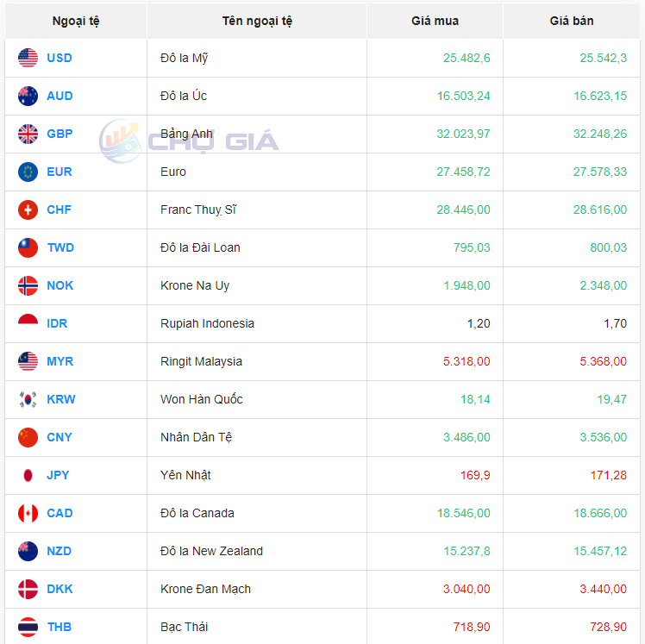Open the NZD currency link

pos(59,551)
